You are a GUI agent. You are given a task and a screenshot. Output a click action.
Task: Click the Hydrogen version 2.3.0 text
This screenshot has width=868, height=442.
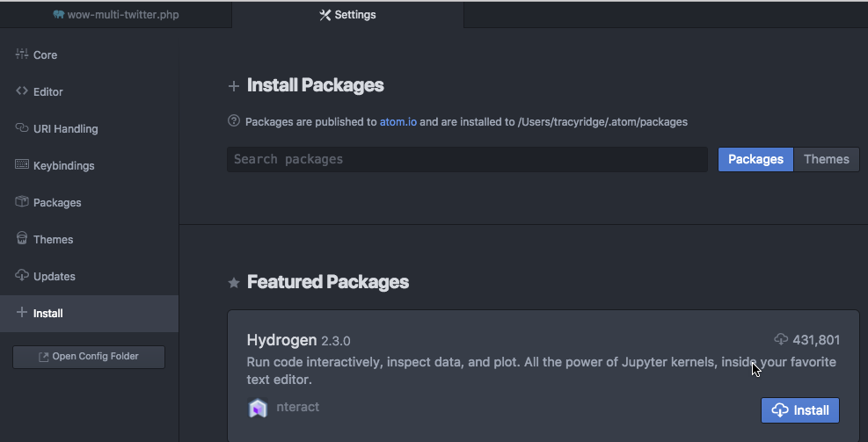point(335,341)
